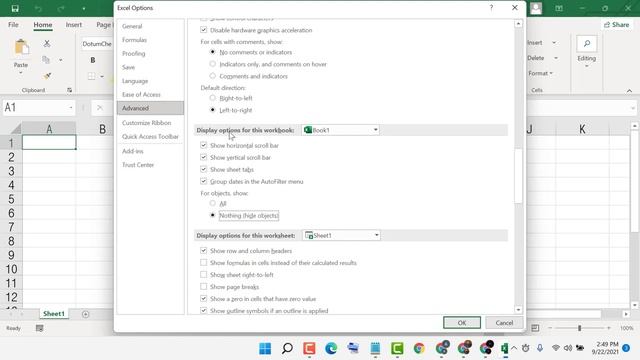640x360 pixels.
Task: Click the Cancel X icon in formula bar
Action: click(100, 108)
